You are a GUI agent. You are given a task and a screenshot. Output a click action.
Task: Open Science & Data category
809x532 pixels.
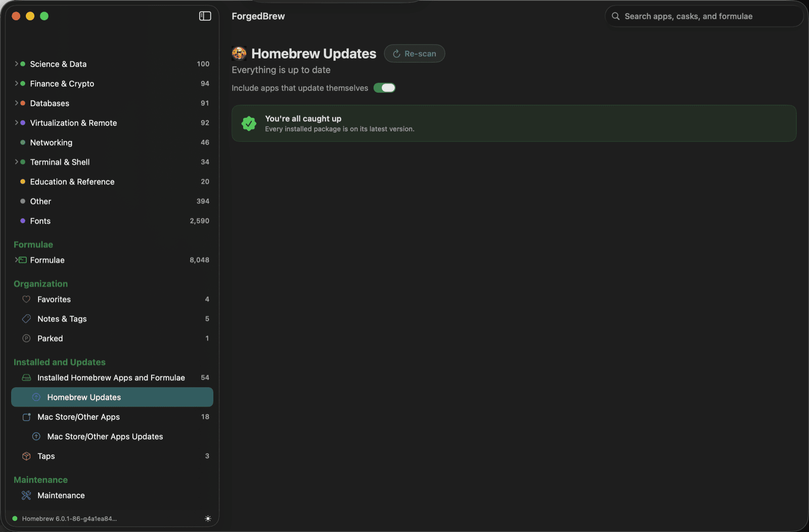(x=112, y=64)
